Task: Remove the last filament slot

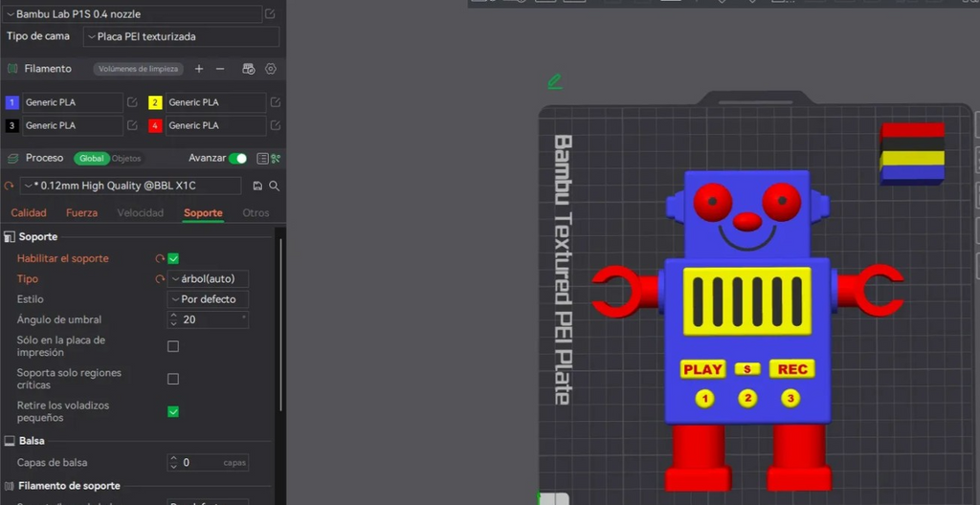Action: tap(220, 69)
